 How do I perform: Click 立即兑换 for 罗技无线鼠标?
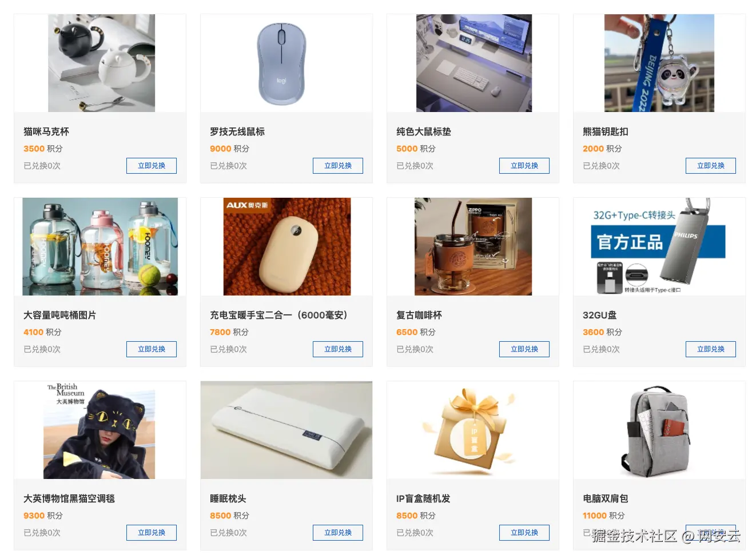pos(338,166)
